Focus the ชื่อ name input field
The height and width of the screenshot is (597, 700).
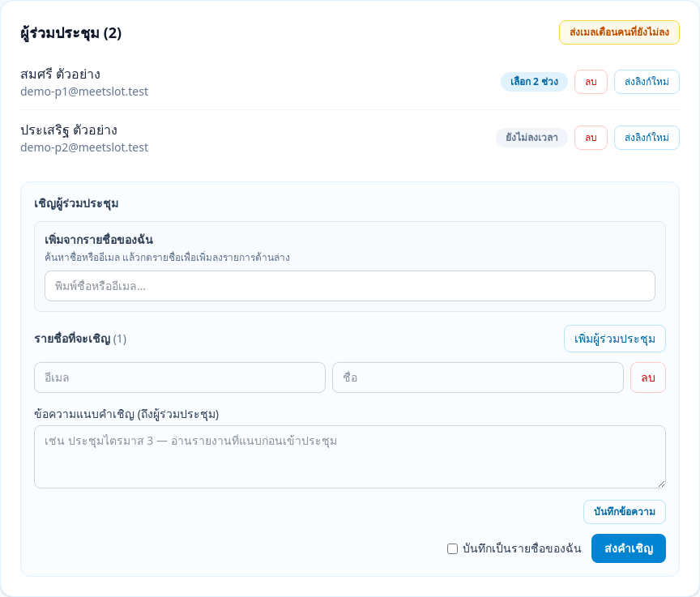point(478,377)
